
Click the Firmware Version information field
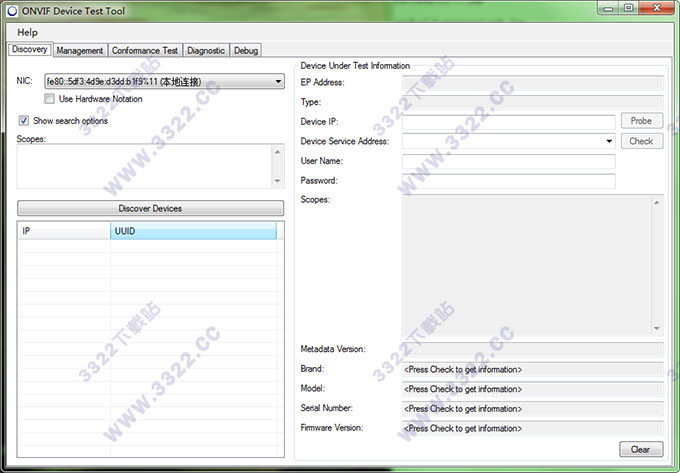[x=533, y=428]
